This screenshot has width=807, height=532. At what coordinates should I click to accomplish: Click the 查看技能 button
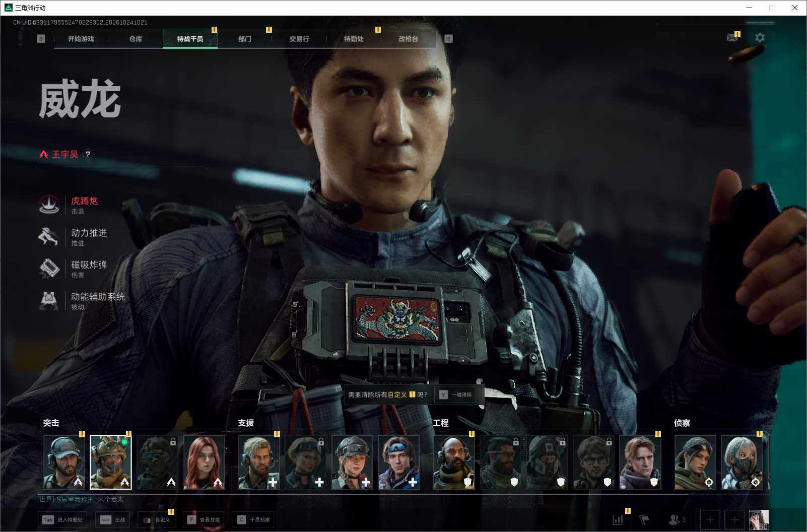coord(204,519)
